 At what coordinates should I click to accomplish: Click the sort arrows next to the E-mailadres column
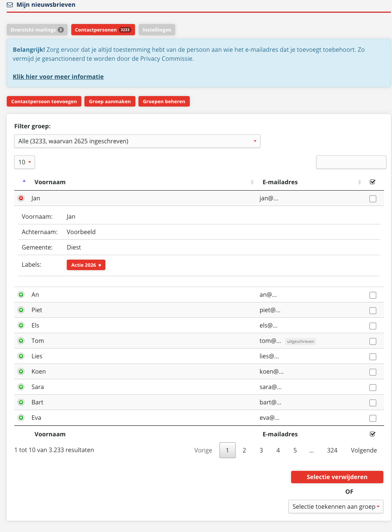click(x=359, y=182)
